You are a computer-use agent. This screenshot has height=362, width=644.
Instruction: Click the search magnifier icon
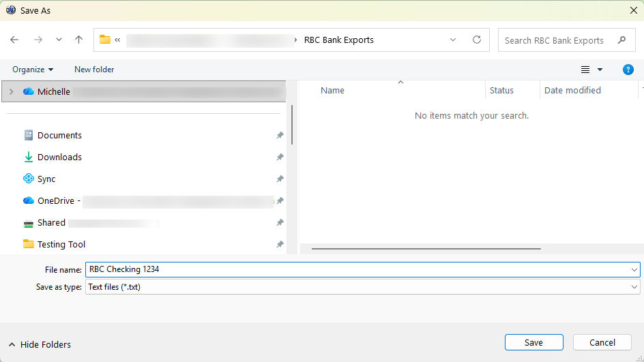tap(621, 40)
